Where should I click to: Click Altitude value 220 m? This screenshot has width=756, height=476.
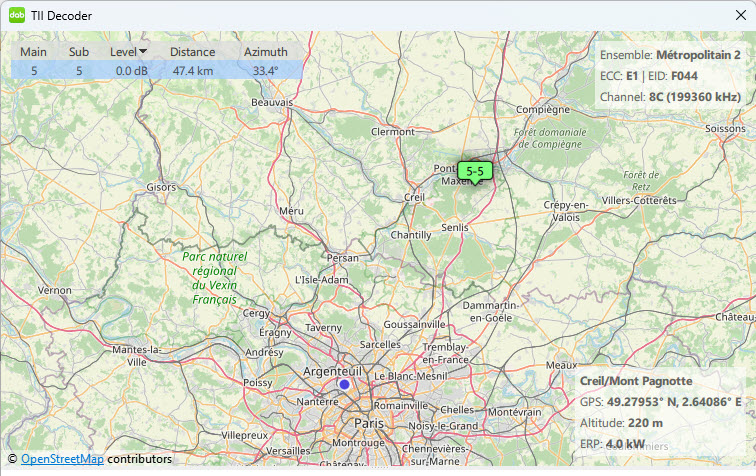(x=645, y=423)
